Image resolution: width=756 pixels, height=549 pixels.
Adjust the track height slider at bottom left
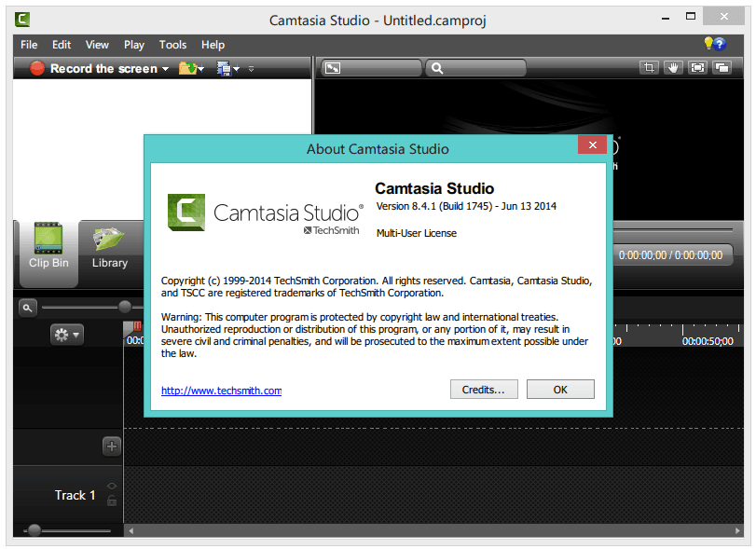pyautogui.click(x=34, y=530)
